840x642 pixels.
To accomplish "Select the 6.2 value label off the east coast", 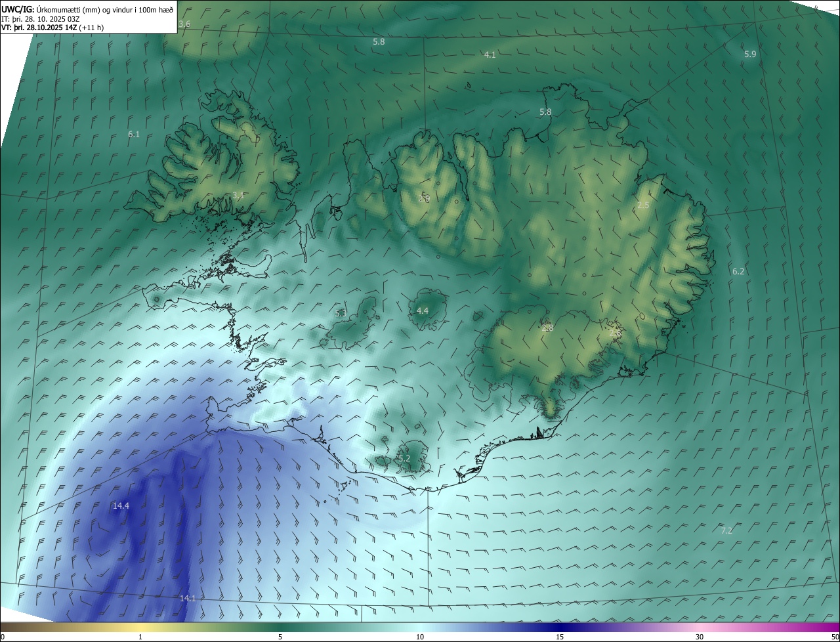I will click(x=738, y=271).
